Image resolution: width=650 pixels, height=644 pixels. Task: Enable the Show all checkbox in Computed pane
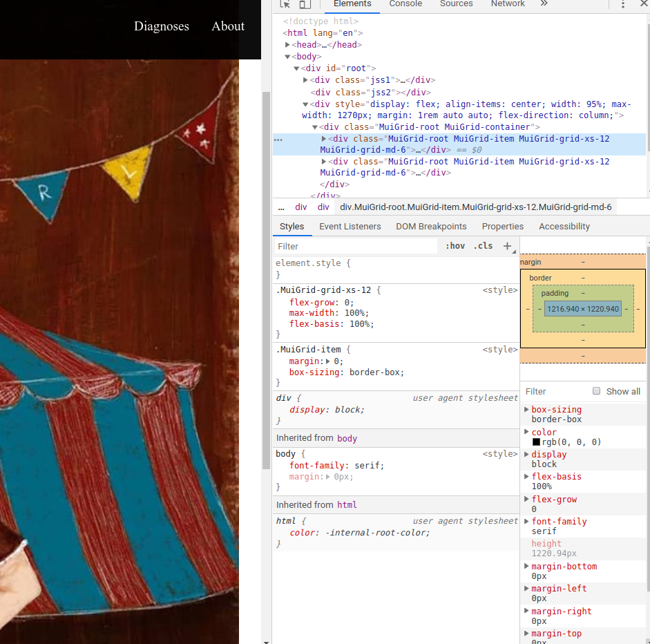click(595, 391)
